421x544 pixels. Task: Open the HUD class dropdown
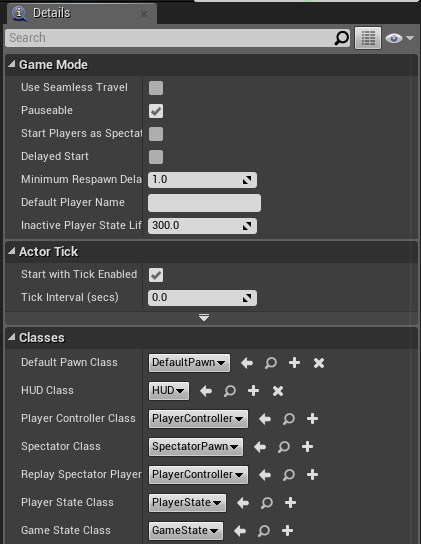(169, 391)
